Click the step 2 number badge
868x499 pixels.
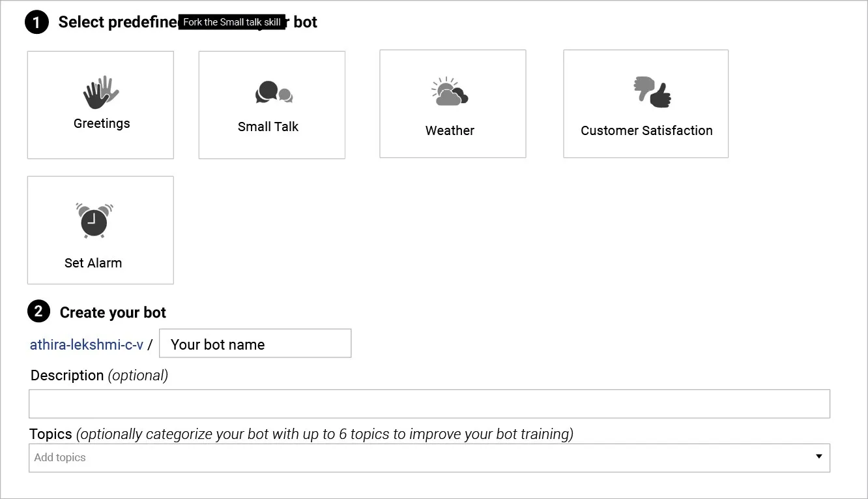tap(38, 312)
